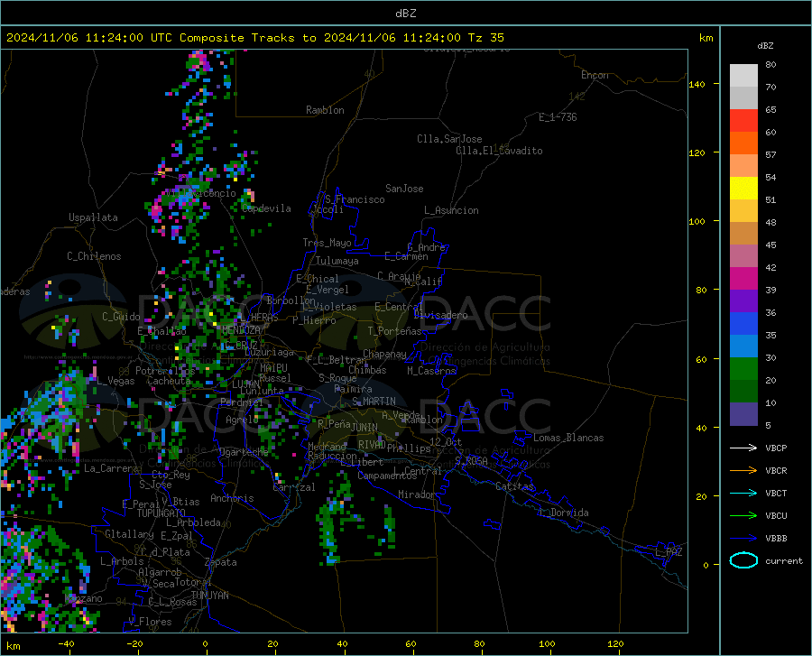The height and width of the screenshot is (656, 812).
Task: Click the '80' value atop dBZ scale
Action: 770,64
